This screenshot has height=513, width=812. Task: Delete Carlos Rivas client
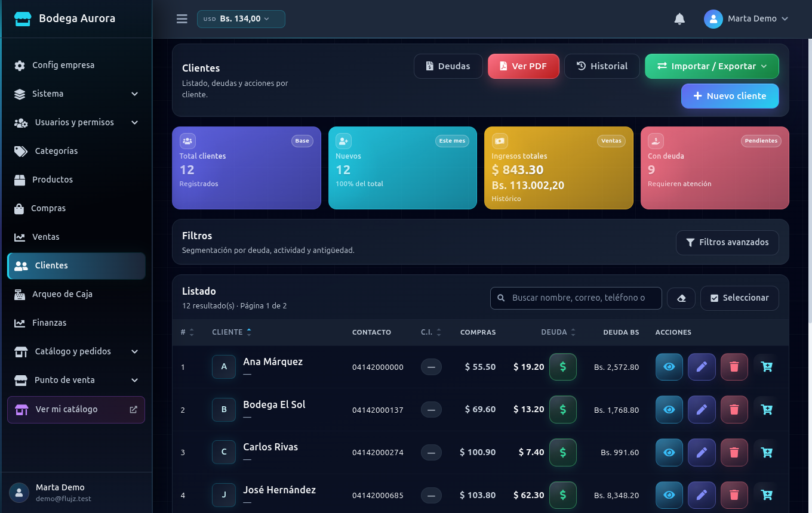(x=734, y=452)
